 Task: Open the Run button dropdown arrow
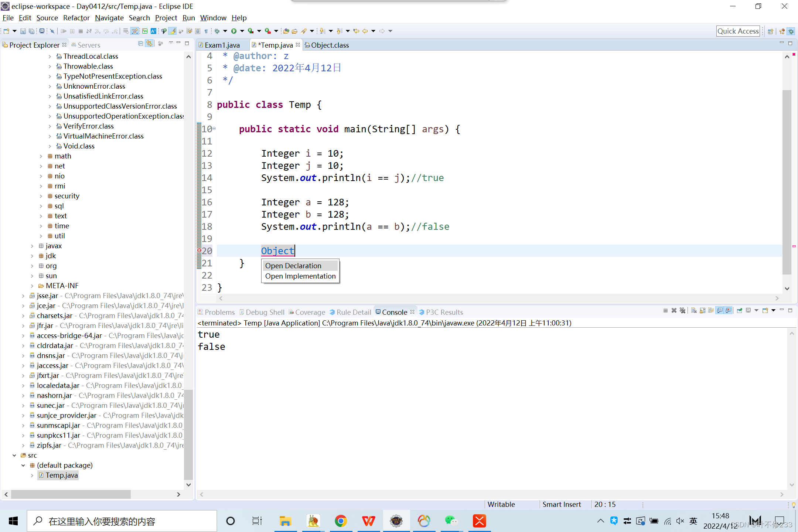point(242,31)
